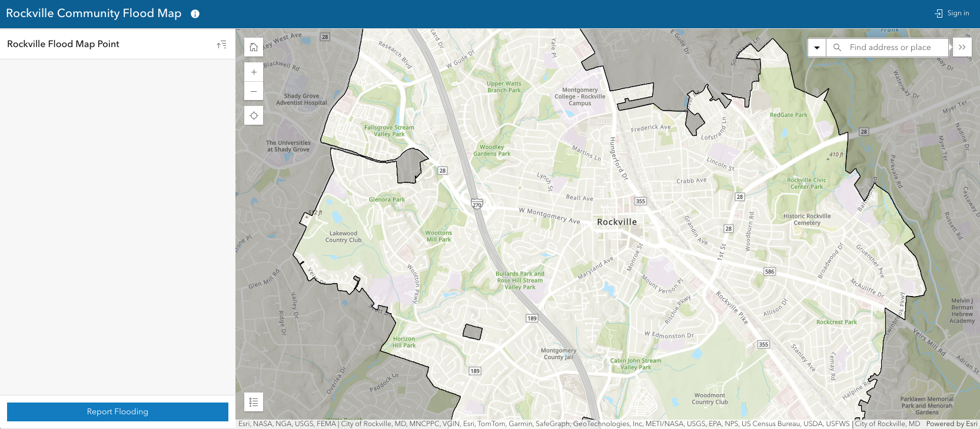This screenshot has width=980, height=429.
Task: Click the find my location icon
Action: (254, 115)
